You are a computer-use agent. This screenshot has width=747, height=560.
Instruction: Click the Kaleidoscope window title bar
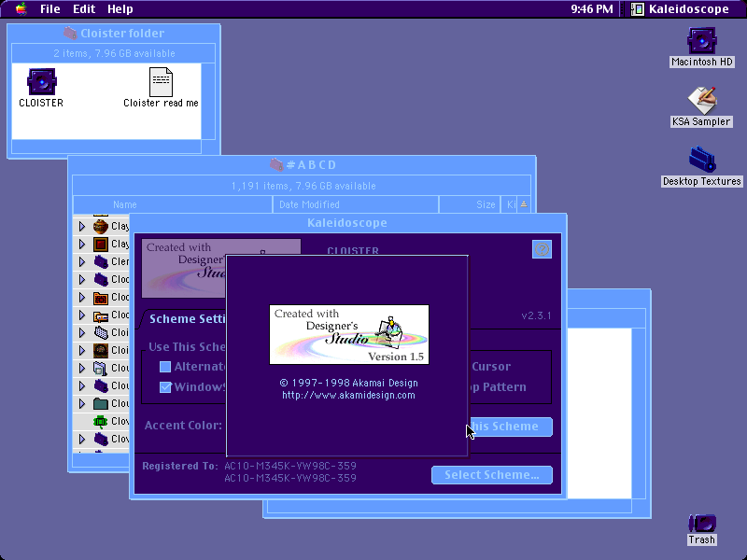coord(347,222)
